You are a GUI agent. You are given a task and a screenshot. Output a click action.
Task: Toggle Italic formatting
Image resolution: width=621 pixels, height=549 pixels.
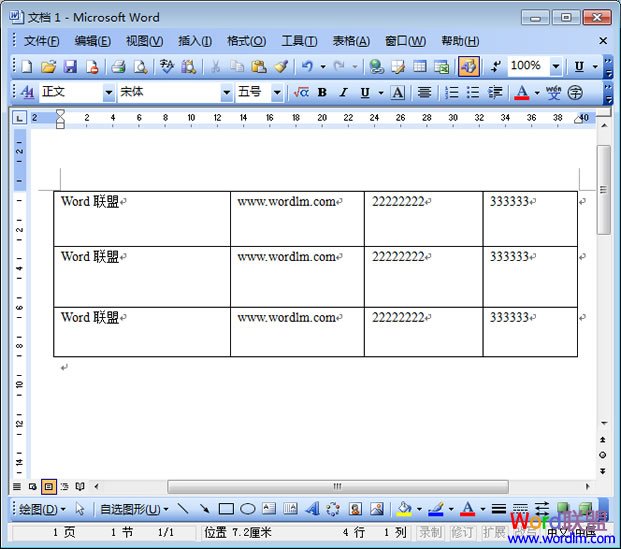tap(343, 92)
